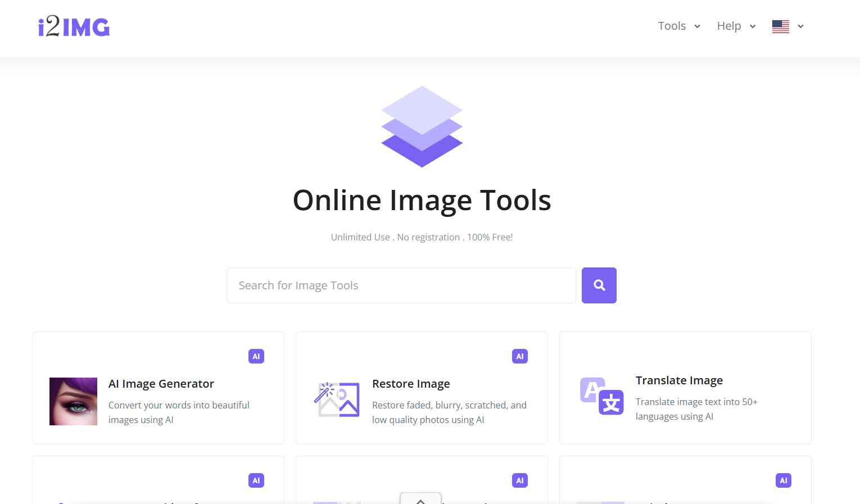Click the i2IMG logo
Screen dimensions: 860x504
(74, 27)
